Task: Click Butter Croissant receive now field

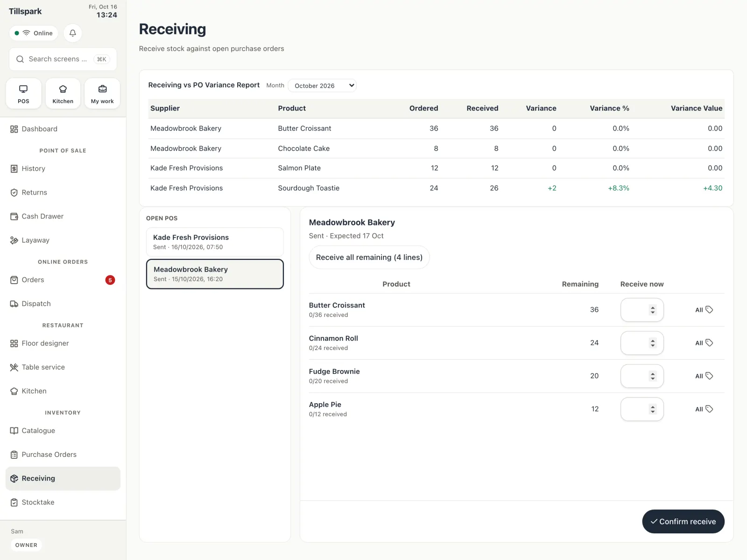Action: [x=642, y=310]
